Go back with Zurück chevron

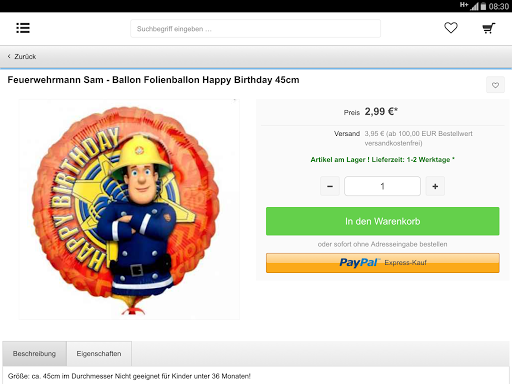(x=9, y=56)
